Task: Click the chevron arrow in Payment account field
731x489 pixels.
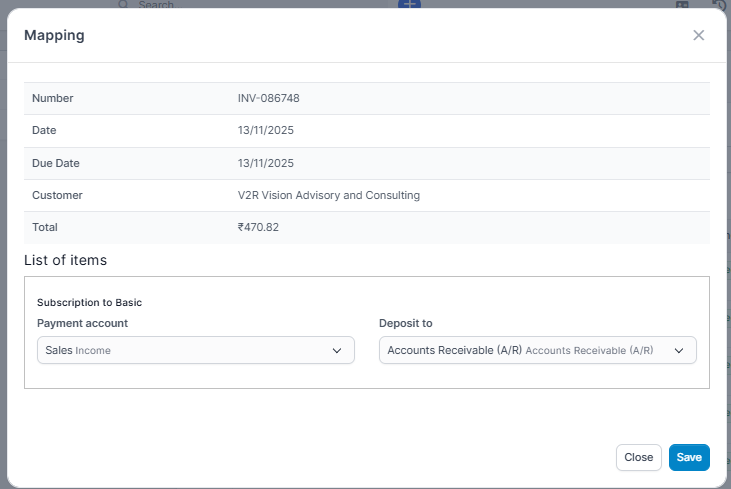Action: pos(337,351)
